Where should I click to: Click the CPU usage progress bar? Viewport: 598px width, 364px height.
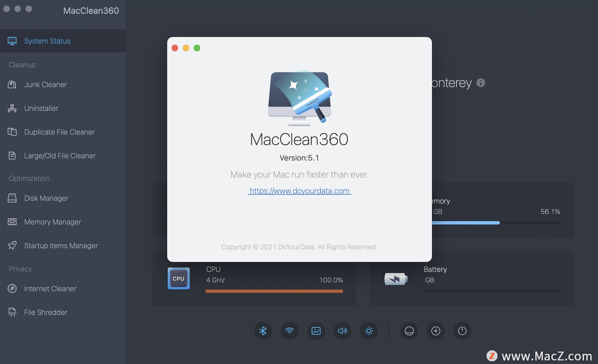tap(274, 291)
